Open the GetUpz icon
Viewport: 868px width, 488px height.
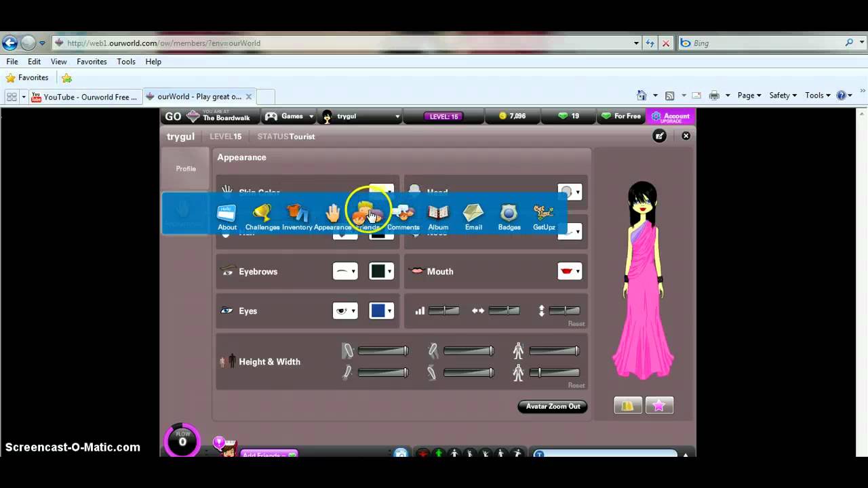[544, 217]
